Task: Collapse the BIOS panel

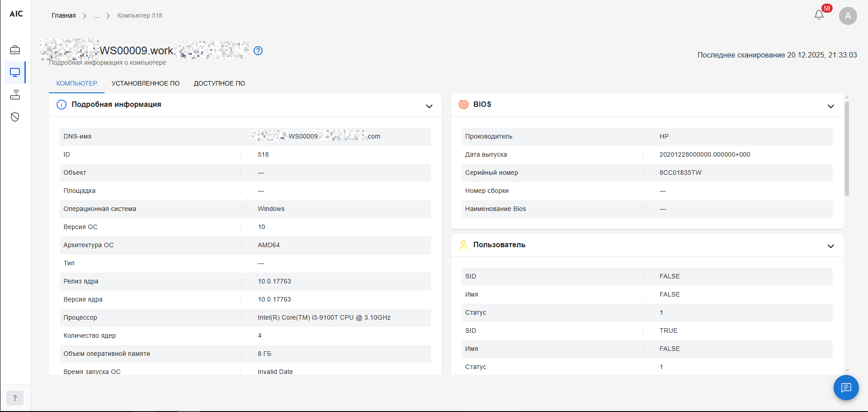Action: pos(830,106)
